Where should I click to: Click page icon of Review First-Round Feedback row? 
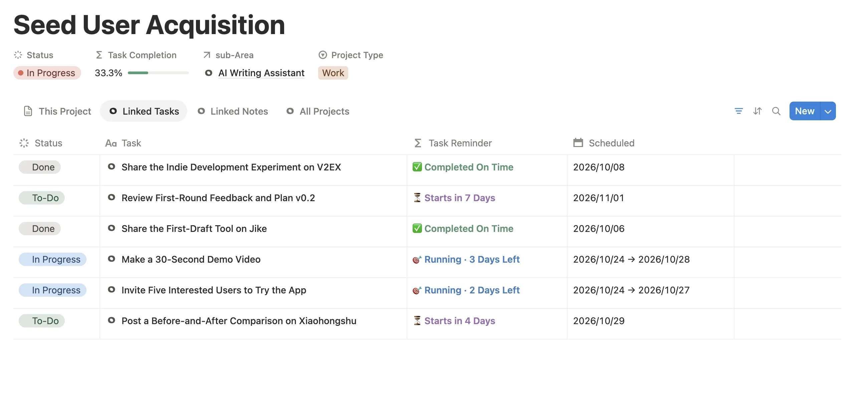[112, 197]
